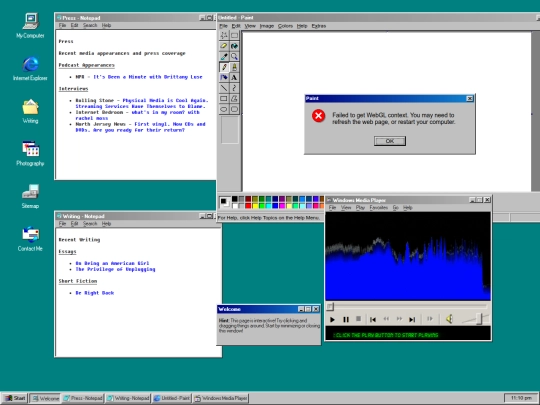Viewport: 540px width, 405px height.
Task: Click the Fast Forward button in Media Player
Action: click(x=399, y=319)
